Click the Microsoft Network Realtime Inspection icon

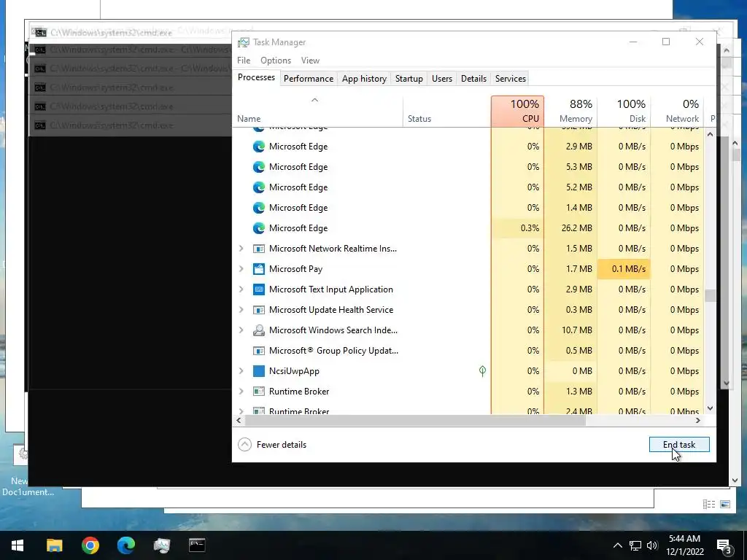pyautogui.click(x=259, y=249)
